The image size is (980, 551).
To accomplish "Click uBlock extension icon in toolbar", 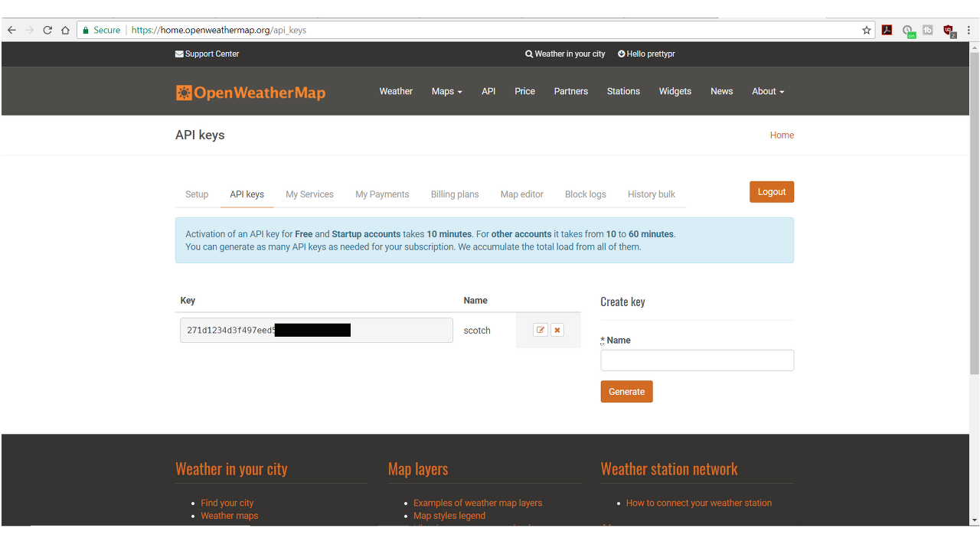I will (949, 31).
